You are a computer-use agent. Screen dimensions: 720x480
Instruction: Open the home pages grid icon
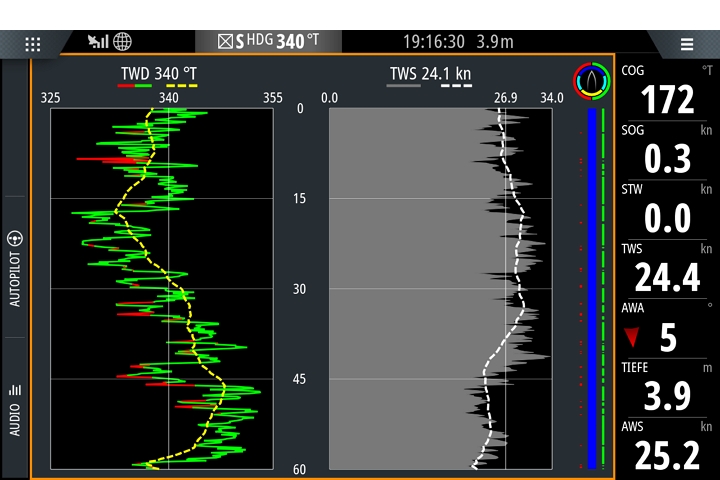click(x=33, y=44)
